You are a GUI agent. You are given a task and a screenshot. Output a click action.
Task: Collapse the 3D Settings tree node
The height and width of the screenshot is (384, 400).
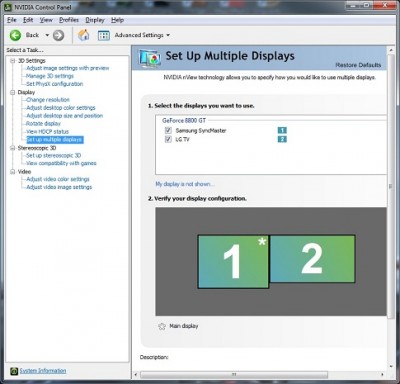(13, 61)
